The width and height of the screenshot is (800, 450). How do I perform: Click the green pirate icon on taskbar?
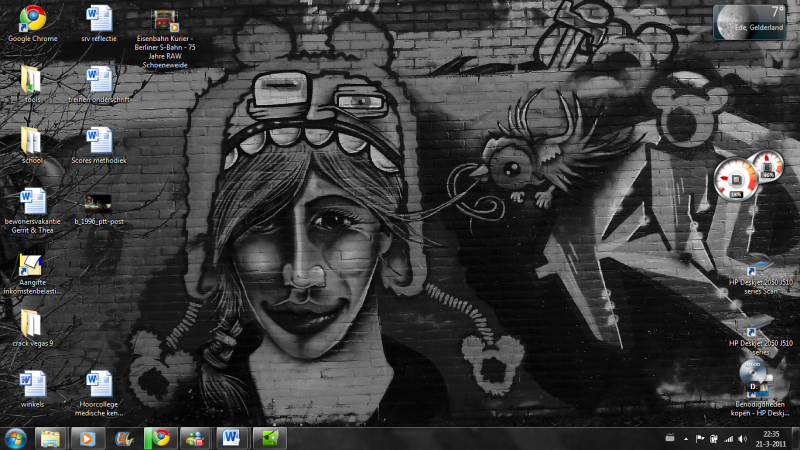(269, 438)
